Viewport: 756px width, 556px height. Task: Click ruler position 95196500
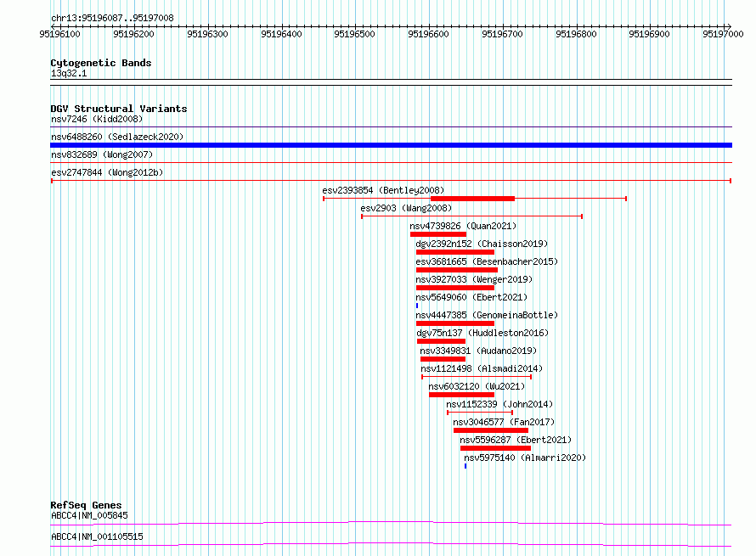pyautogui.click(x=354, y=34)
